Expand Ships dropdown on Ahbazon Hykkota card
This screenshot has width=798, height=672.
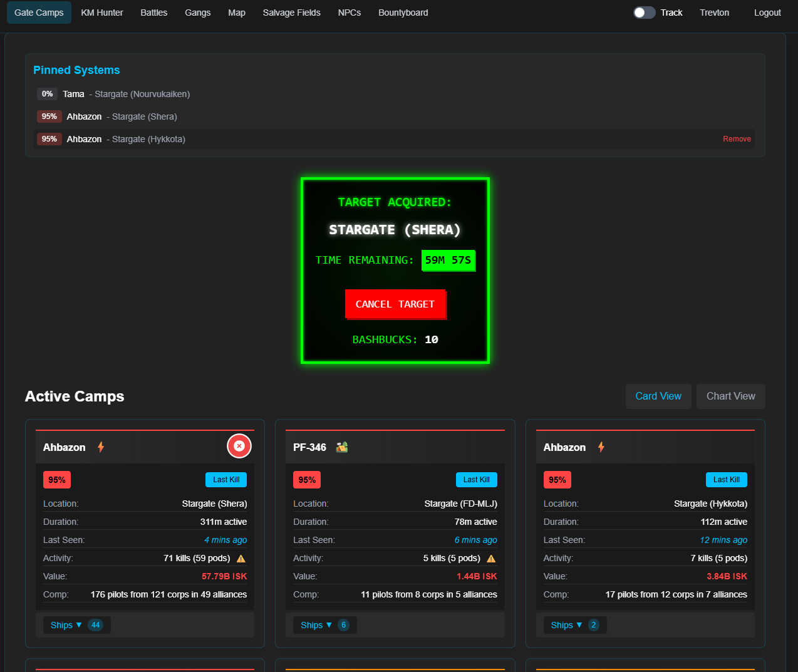pyautogui.click(x=566, y=625)
